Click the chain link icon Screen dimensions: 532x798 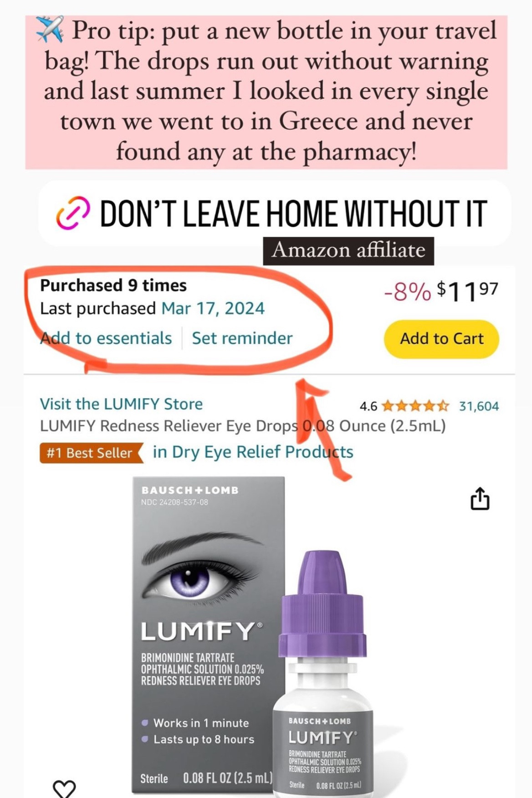(x=73, y=213)
